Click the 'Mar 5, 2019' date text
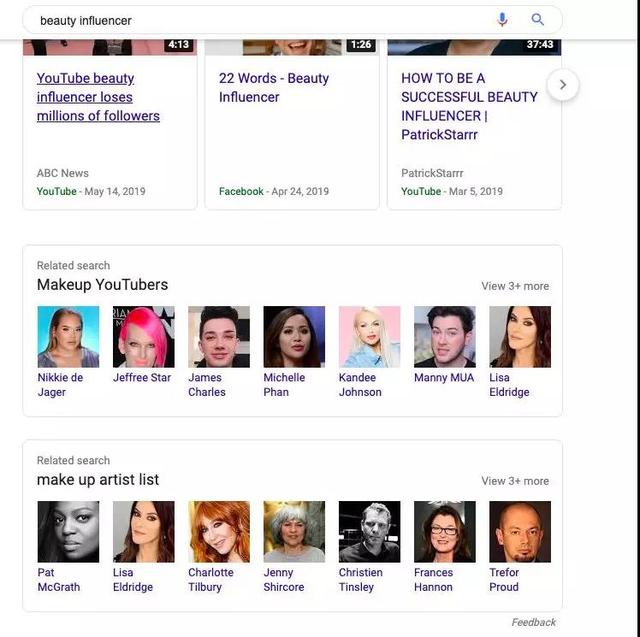Screen dimensions: 640x637 [x=476, y=191]
